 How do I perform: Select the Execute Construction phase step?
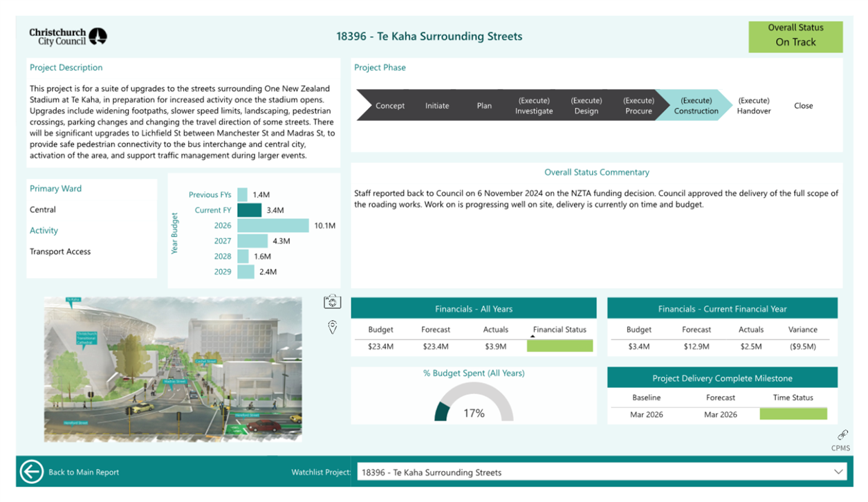[x=696, y=106]
